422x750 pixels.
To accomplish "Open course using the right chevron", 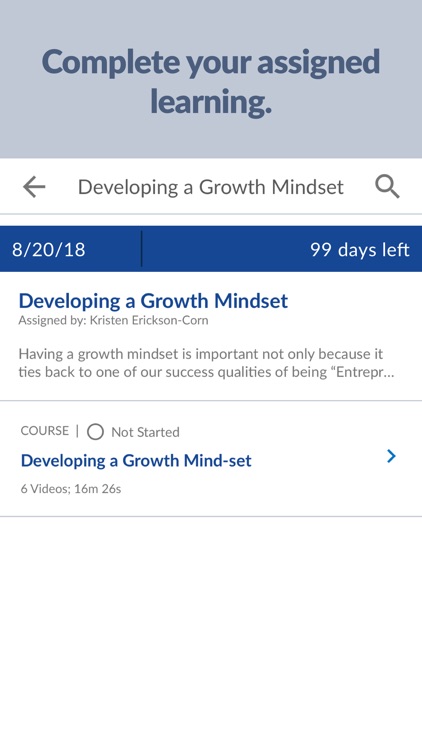I will tap(391, 456).
